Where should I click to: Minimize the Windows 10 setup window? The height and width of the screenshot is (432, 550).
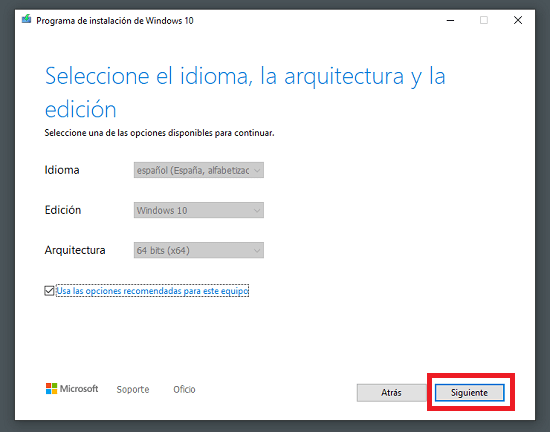(450, 20)
